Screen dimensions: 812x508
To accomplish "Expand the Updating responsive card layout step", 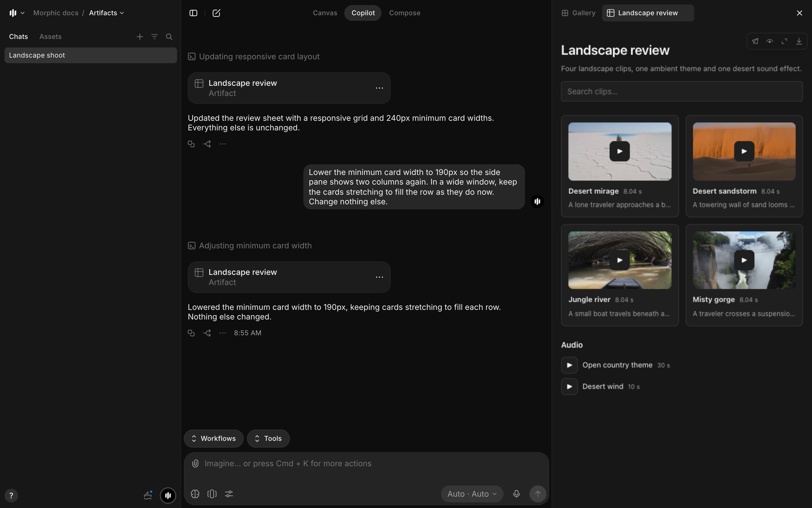I will coord(254,56).
